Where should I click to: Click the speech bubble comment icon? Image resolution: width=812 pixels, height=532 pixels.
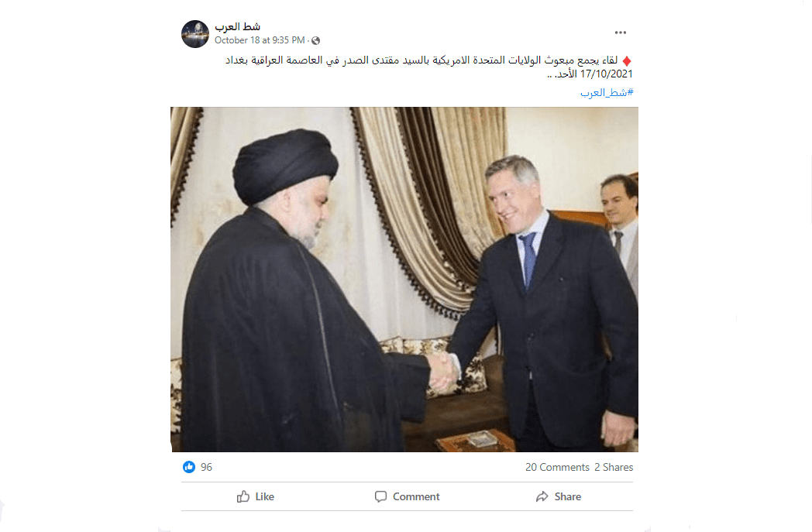click(x=380, y=497)
